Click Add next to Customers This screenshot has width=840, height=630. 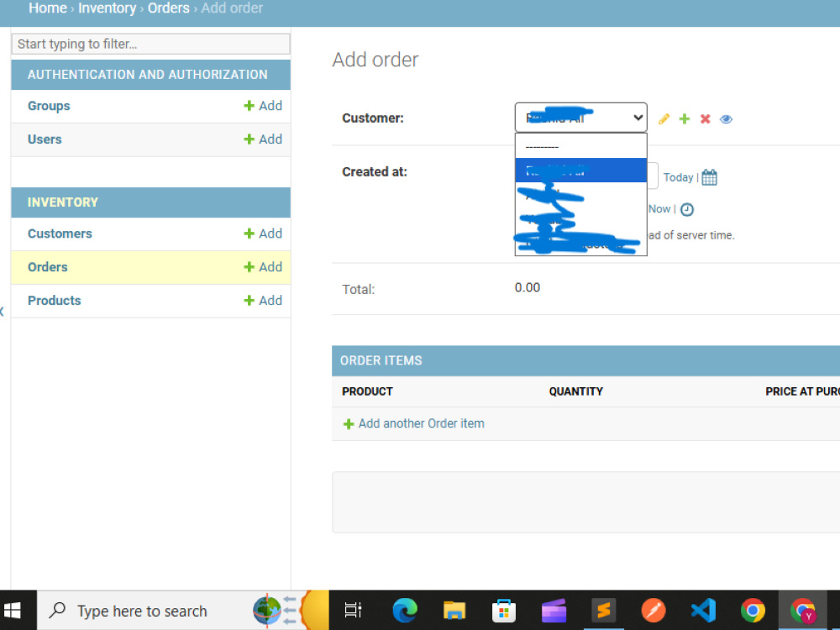click(x=263, y=234)
